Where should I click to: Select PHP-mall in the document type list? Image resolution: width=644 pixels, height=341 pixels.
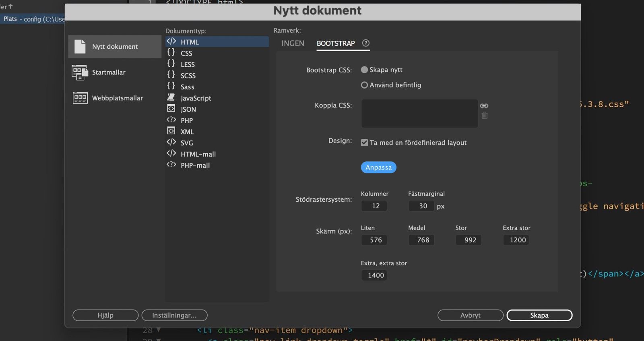coord(217,165)
